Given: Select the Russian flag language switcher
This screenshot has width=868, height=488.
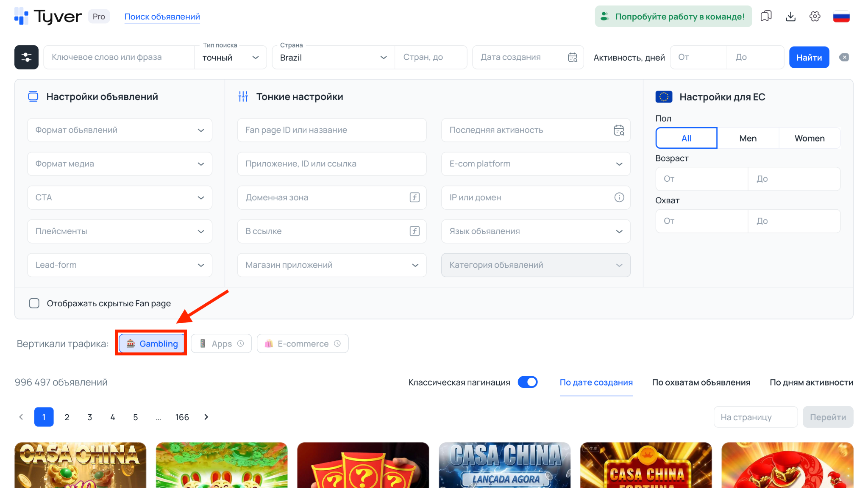Looking at the screenshot, I should (x=841, y=16).
